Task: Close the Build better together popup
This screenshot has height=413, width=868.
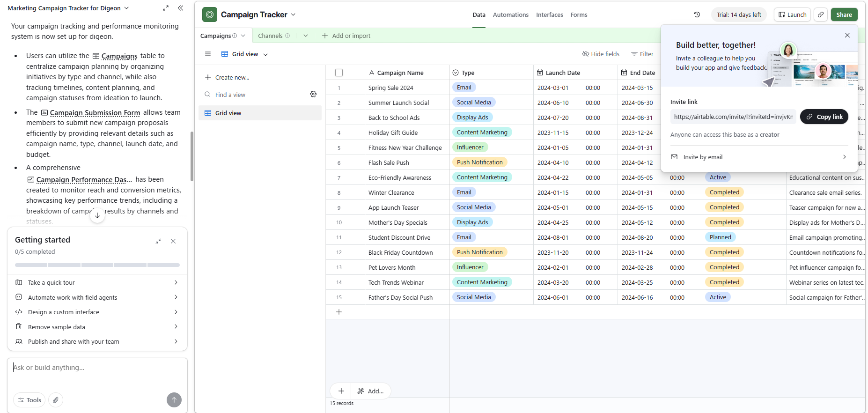Action: [x=847, y=35]
